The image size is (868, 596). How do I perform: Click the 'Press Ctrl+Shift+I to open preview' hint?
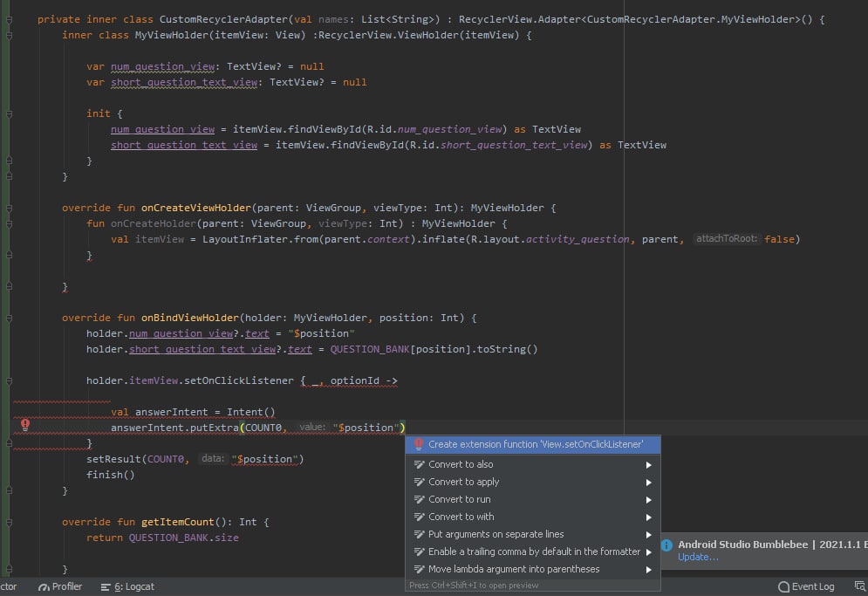[474, 586]
